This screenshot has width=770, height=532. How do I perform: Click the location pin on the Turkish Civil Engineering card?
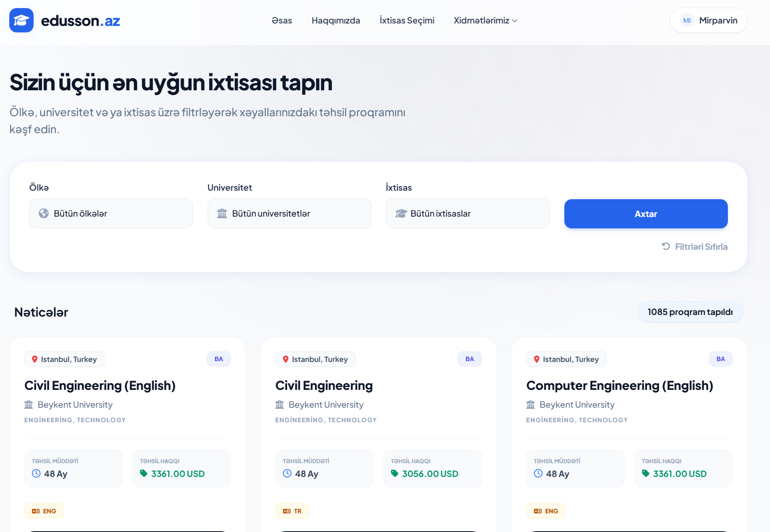point(286,359)
